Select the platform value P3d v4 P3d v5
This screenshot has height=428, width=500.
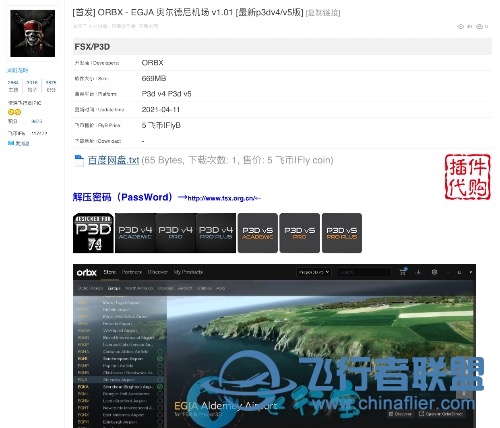tap(166, 94)
